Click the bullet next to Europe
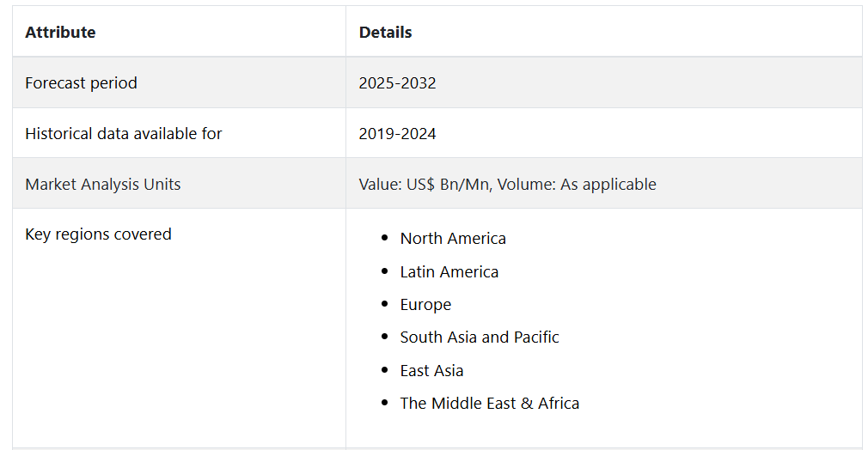This screenshot has width=868, height=450. click(x=384, y=305)
